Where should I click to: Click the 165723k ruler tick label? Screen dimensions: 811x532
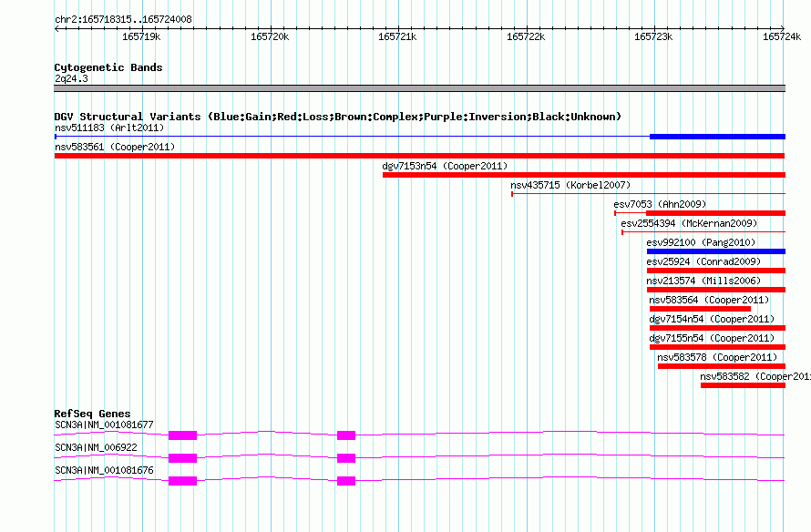(653, 36)
